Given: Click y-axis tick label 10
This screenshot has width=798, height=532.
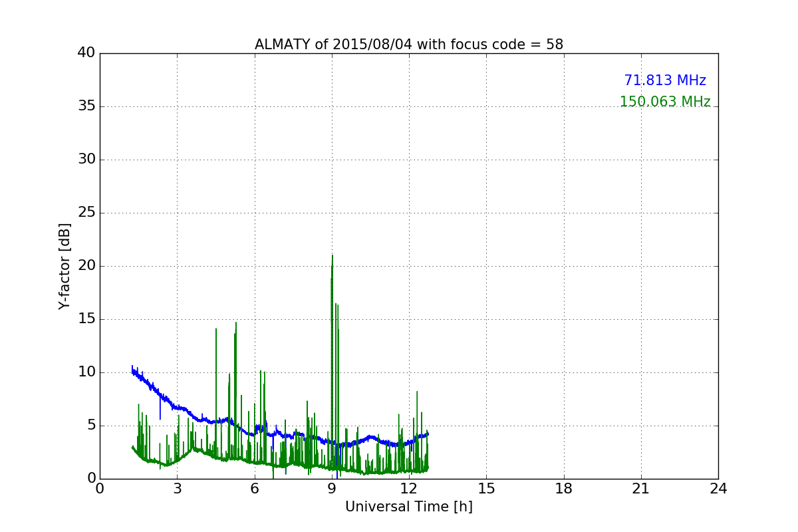Looking at the screenshot, I should pos(86,372).
